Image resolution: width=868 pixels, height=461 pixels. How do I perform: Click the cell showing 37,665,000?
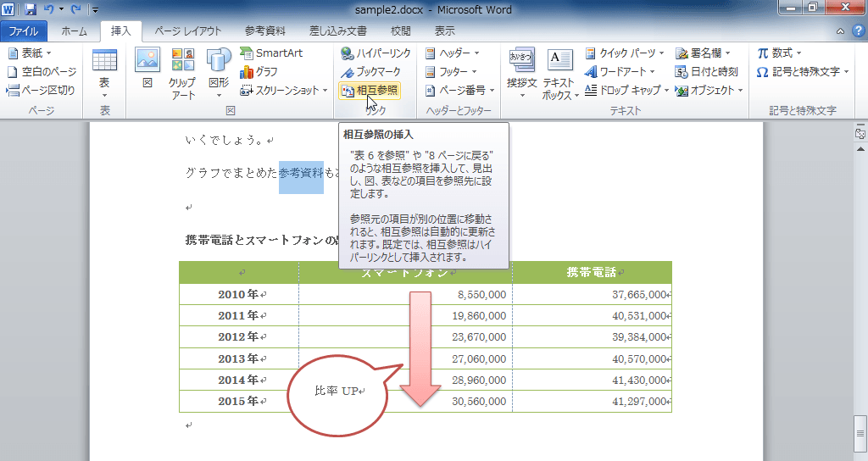tap(592, 294)
